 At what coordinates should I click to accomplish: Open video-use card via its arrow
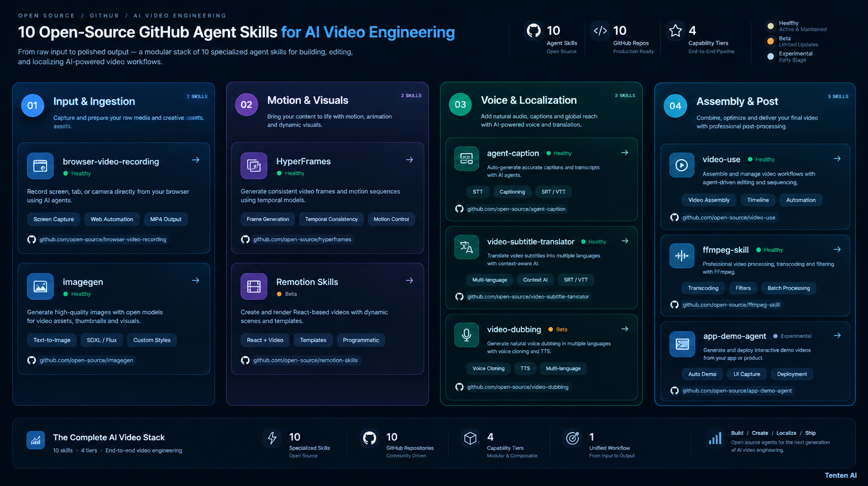coord(837,158)
